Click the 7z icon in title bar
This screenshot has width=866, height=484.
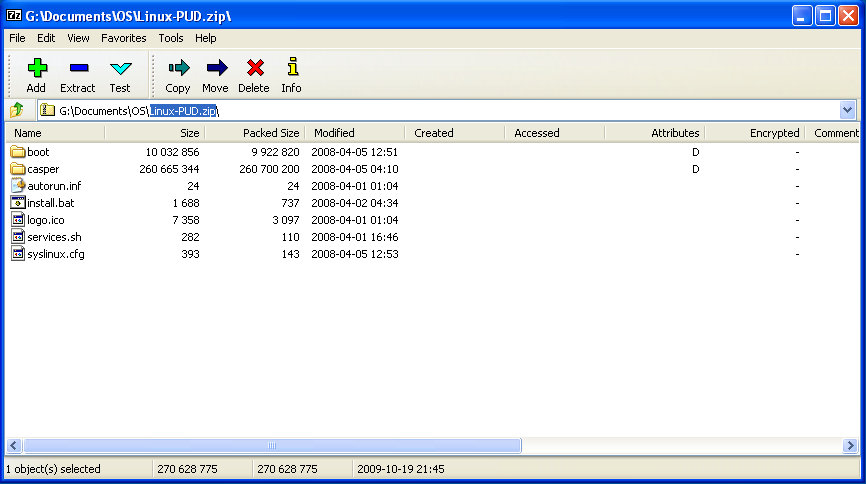(x=14, y=15)
